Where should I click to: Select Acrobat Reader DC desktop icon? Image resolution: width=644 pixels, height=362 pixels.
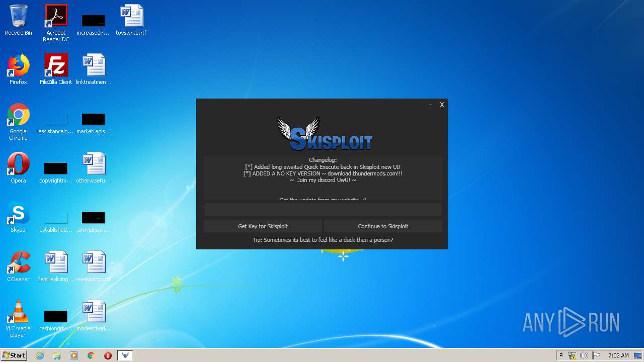56,23
